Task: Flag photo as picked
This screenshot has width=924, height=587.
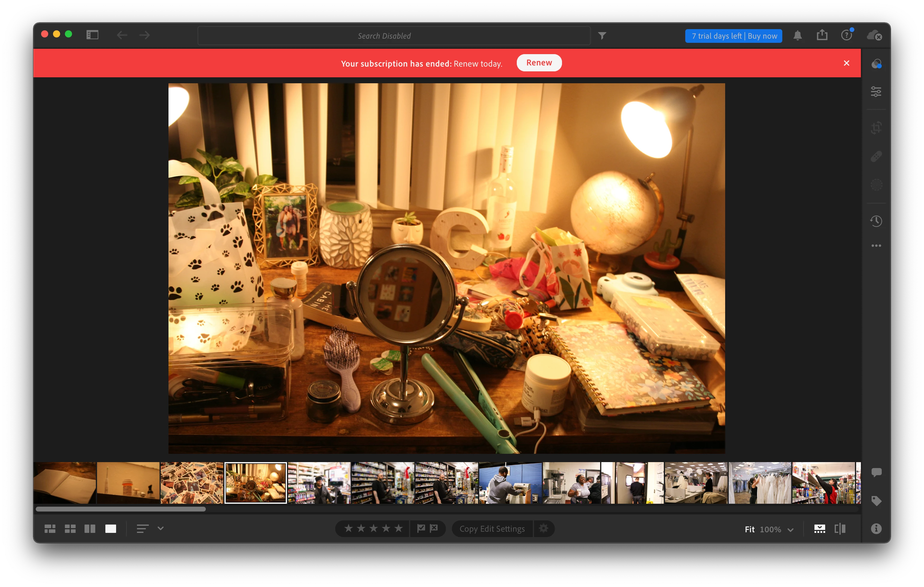Action: 421,528
